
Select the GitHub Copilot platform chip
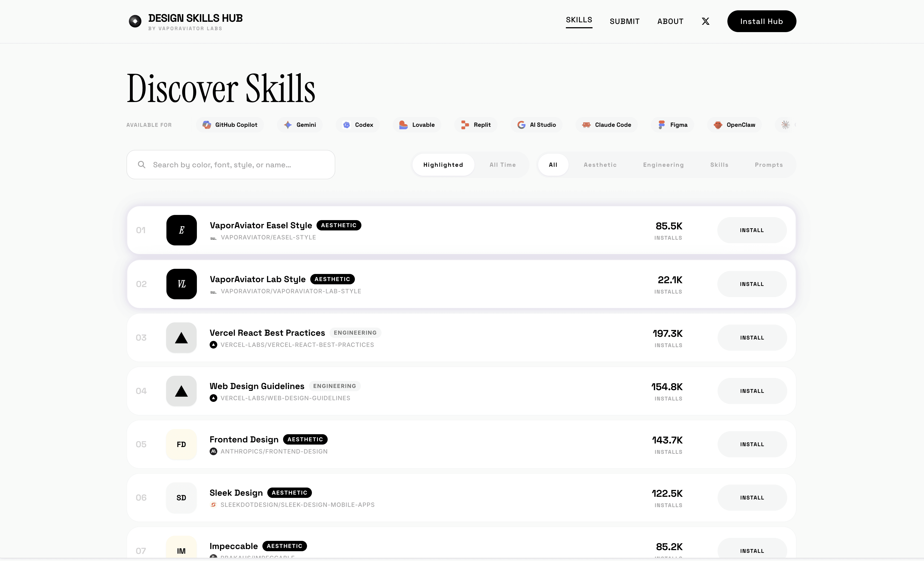pos(230,125)
